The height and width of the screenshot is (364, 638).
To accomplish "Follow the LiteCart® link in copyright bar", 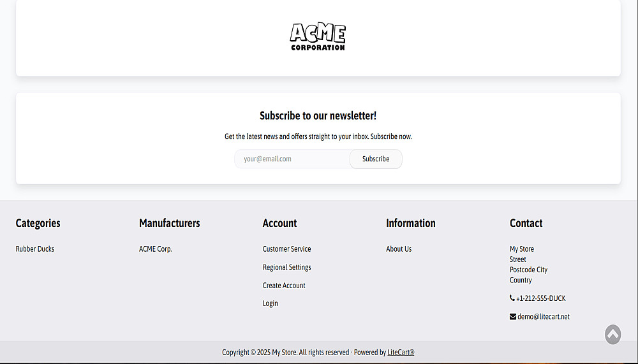I will [401, 353].
